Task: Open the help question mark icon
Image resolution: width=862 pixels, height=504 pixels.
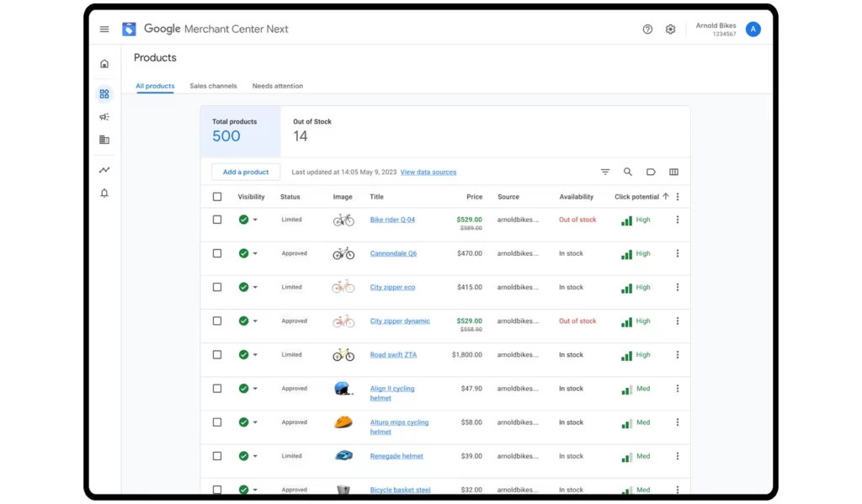Action: pos(647,29)
